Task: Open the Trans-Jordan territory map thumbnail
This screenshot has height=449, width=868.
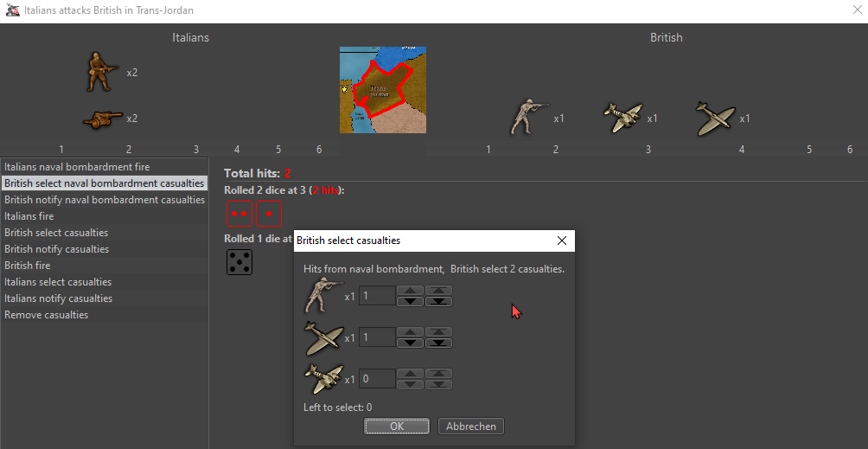Action: click(x=382, y=90)
